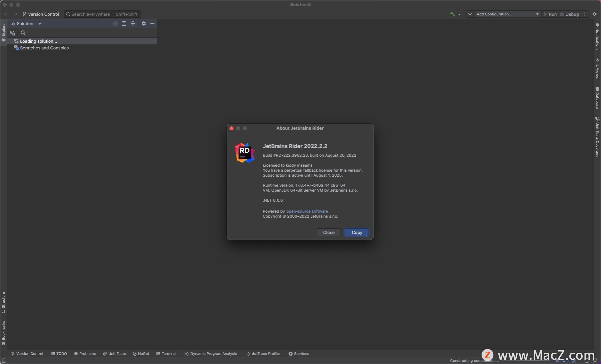Open the Database side panel
This screenshot has height=364, width=601.
597,98
